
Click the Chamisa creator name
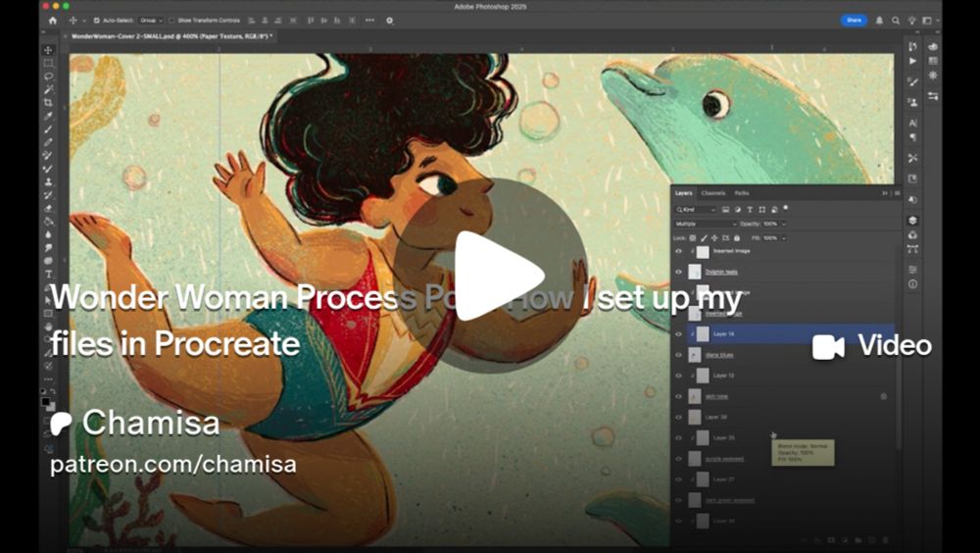coord(151,423)
